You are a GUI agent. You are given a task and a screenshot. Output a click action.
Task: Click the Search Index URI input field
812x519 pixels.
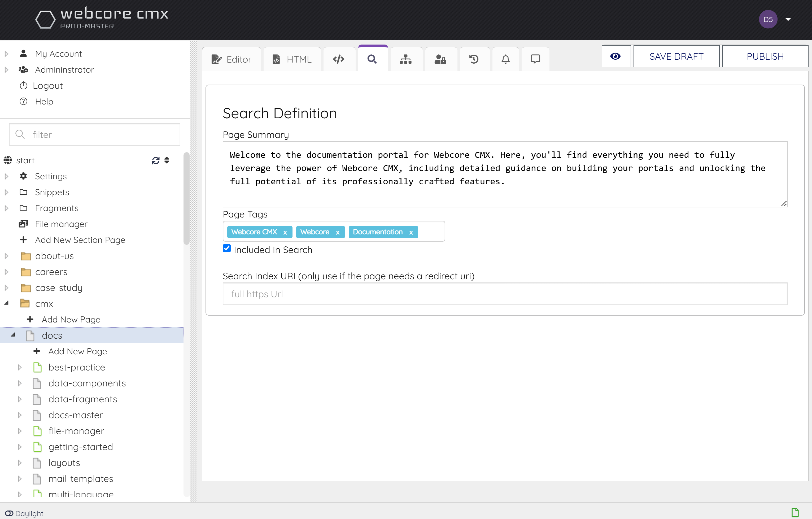point(505,294)
